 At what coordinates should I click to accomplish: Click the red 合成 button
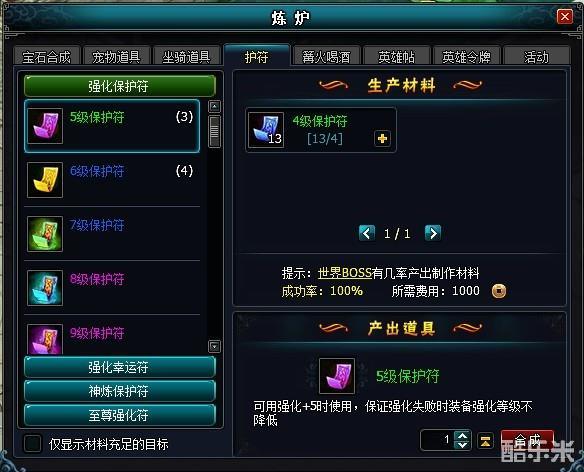(527, 441)
